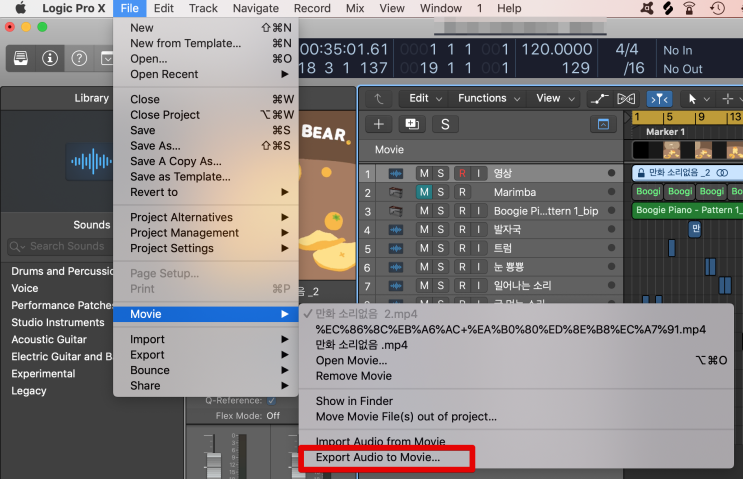Select Acoustic Guitar in Sounds list
The image size is (743, 479).
click(49, 340)
